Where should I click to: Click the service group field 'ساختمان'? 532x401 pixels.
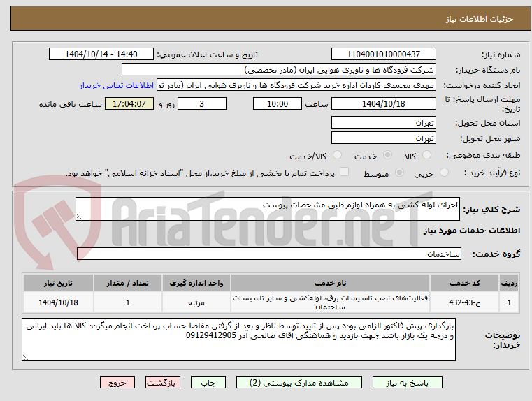(x=269, y=254)
